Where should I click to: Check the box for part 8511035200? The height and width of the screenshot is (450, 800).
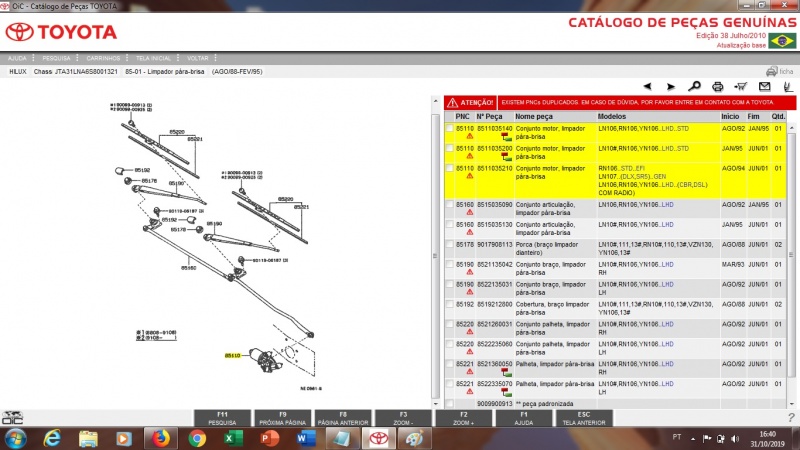[449, 148]
